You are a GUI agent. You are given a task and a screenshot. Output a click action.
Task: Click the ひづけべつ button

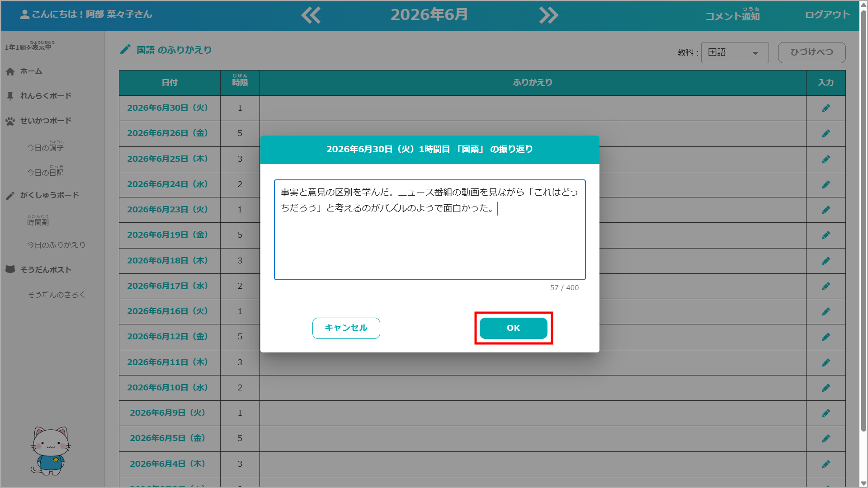coord(811,52)
